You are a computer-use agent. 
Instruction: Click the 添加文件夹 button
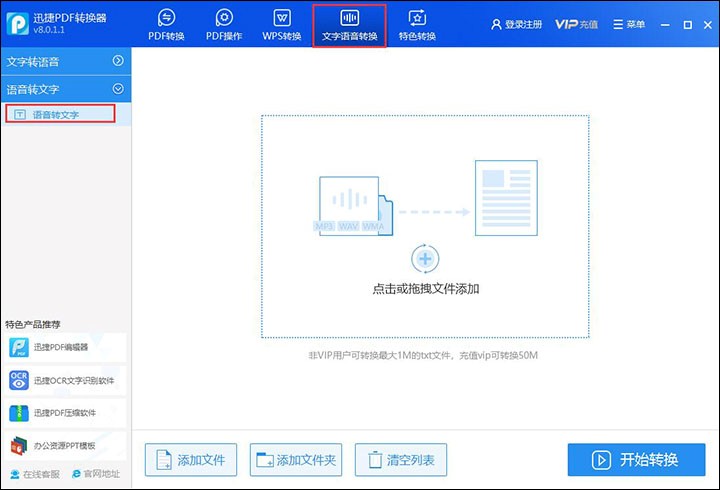click(296, 460)
